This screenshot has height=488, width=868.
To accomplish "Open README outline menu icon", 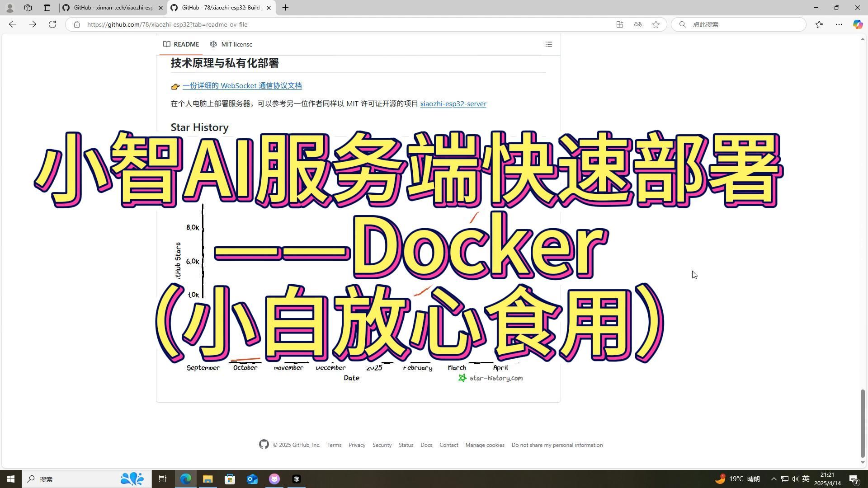I will click(548, 44).
